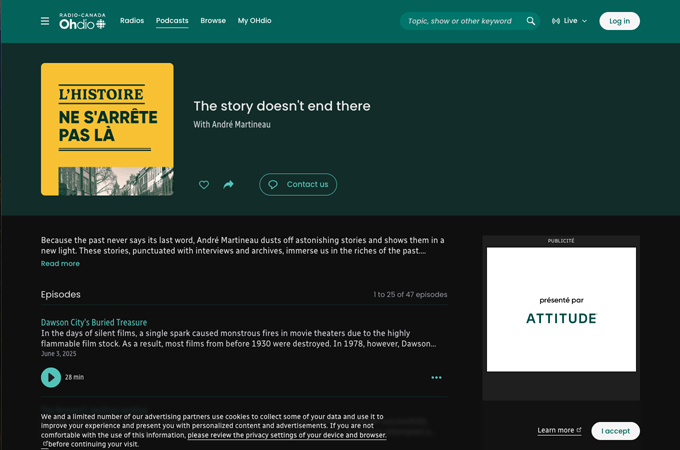Viewport: 680px width, 450px height.
Task: Open My OHdio section
Action: coord(255,20)
